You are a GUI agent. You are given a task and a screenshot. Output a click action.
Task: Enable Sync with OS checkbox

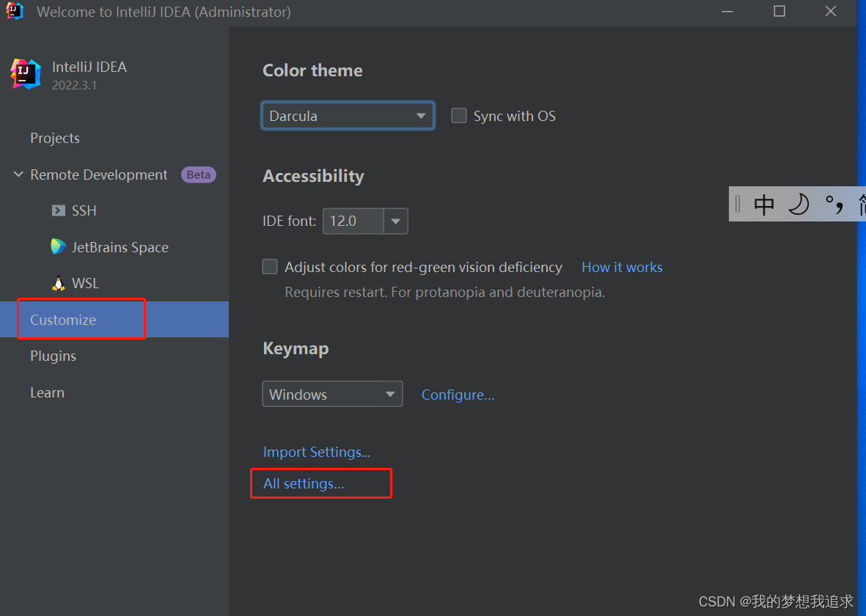(459, 115)
